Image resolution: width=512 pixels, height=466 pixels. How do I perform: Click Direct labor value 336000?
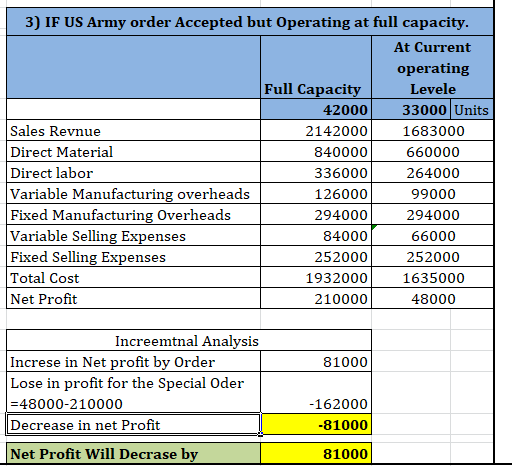[316, 172]
